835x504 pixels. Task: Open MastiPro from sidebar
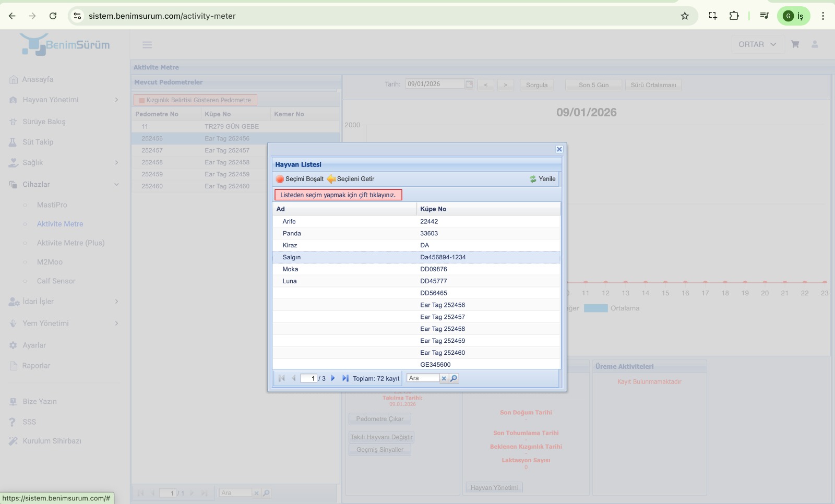[52, 205]
